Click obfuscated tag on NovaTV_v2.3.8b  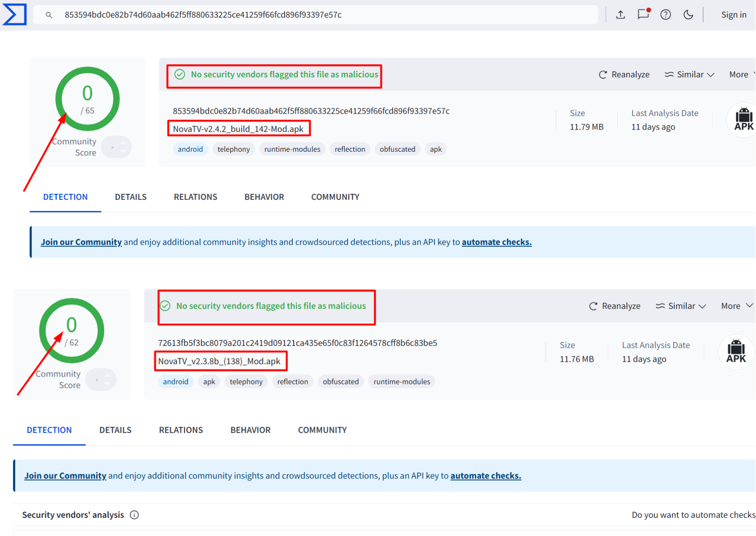pyautogui.click(x=341, y=382)
